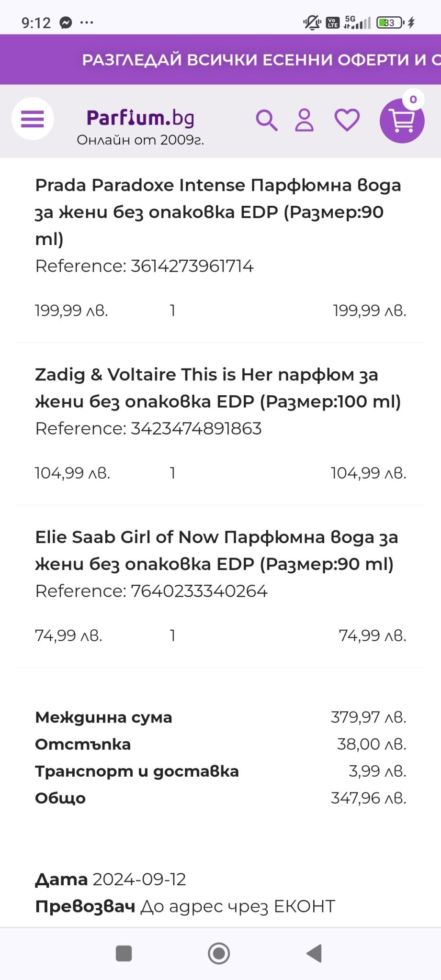Image resolution: width=441 pixels, height=980 pixels.
Task: Tap the order date 2024-09-12
Action: [x=139, y=880]
